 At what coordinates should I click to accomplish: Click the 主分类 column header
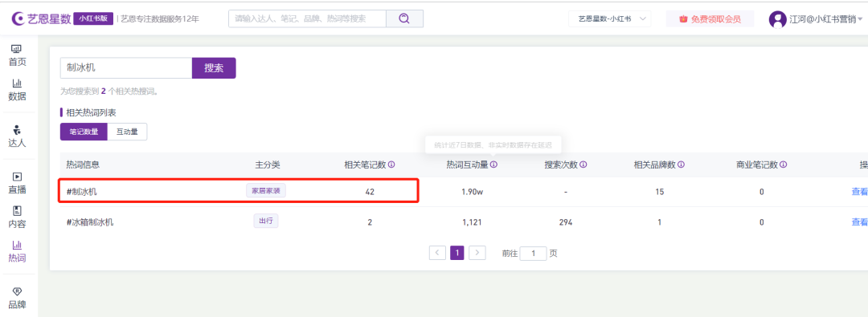268,165
